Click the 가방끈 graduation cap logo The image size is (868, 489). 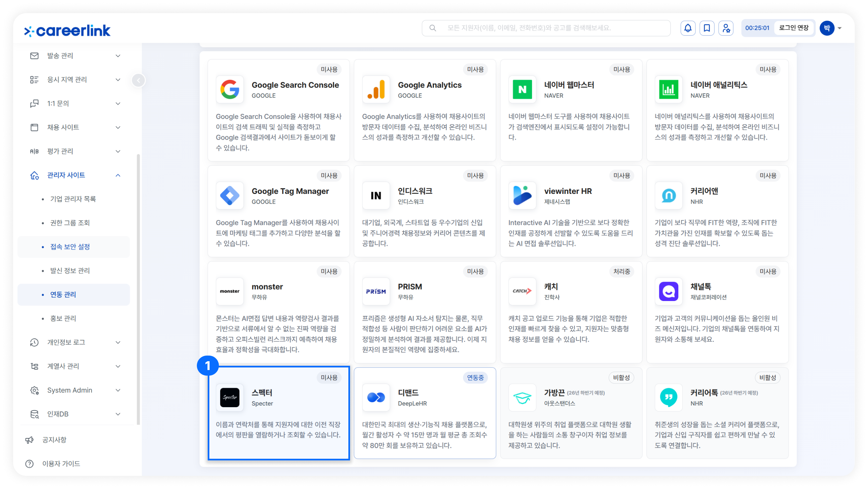pos(522,397)
